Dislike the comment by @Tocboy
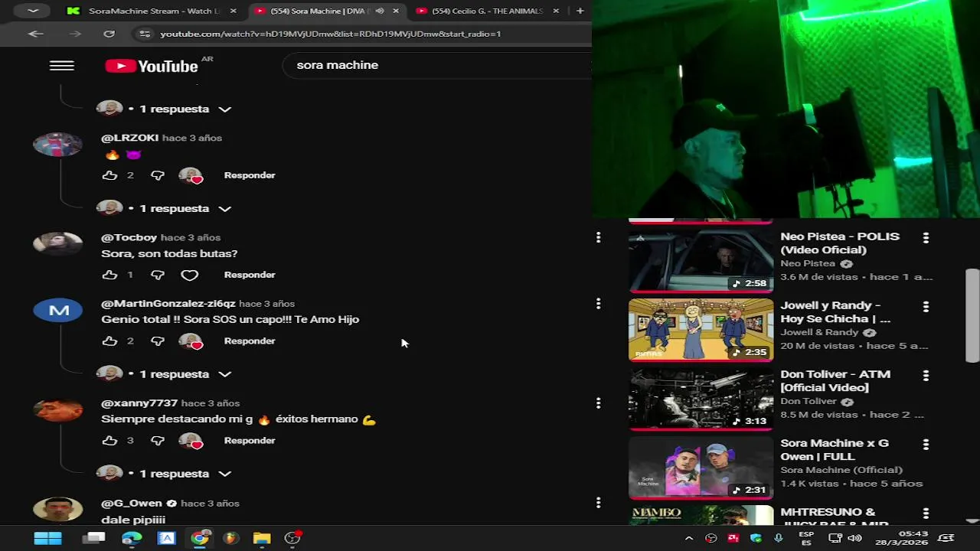The width and height of the screenshot is (980, 551). pos(158,275)
